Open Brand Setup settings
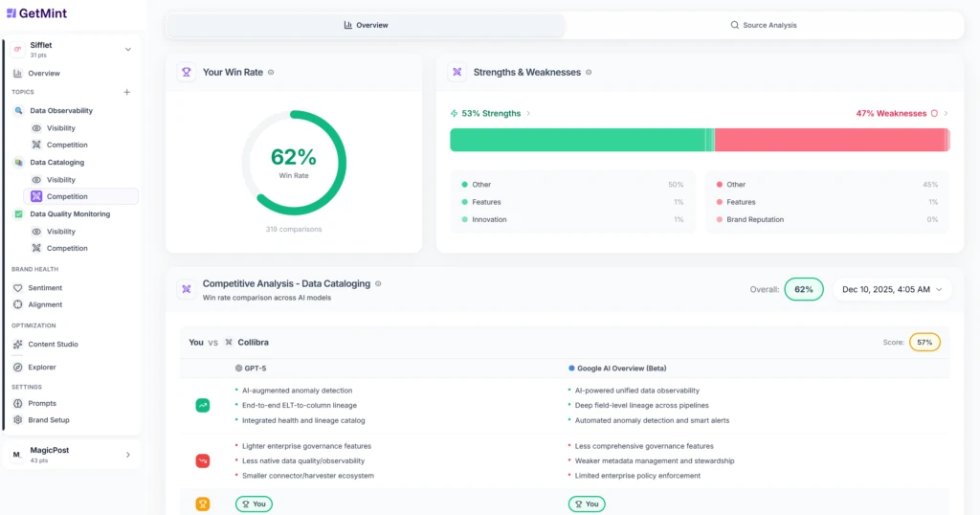This screenshot has height=515, width=980. tap(49, 420)
